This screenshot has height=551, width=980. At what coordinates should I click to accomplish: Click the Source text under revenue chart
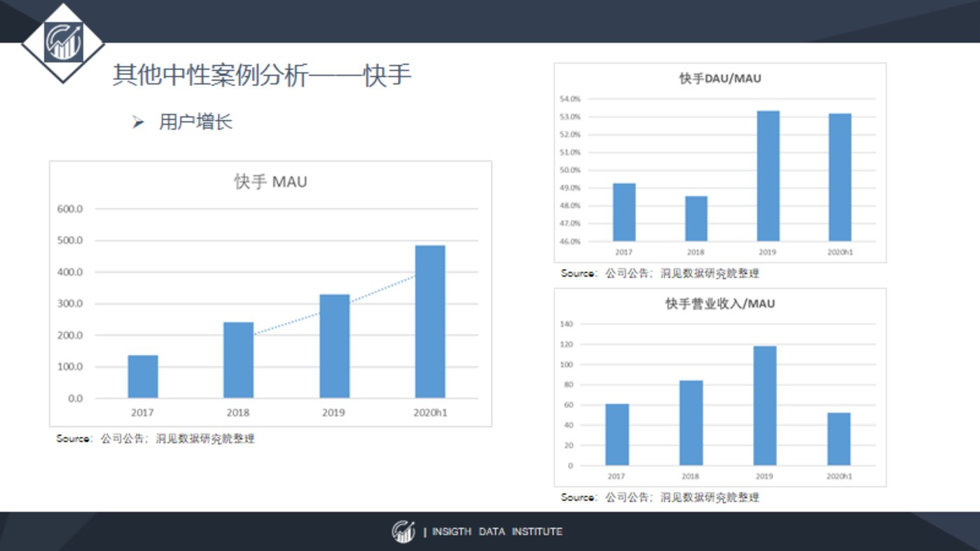click(660, 497)
